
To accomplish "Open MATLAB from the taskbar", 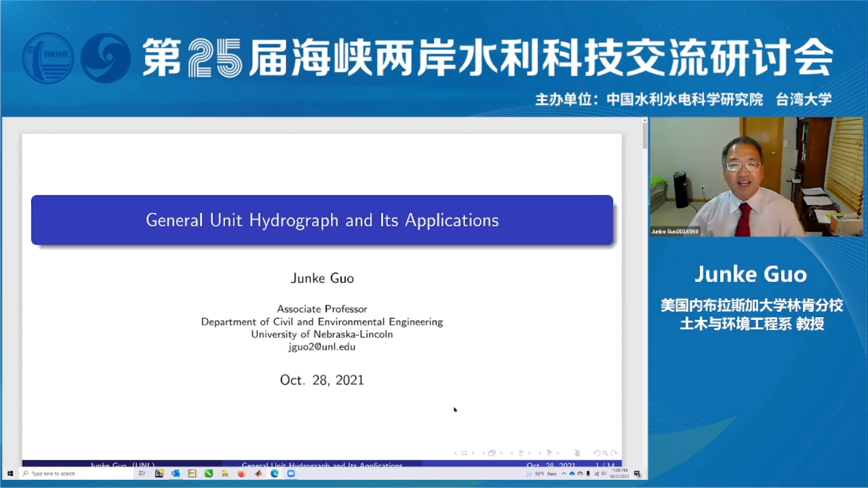I will (258, 474).
